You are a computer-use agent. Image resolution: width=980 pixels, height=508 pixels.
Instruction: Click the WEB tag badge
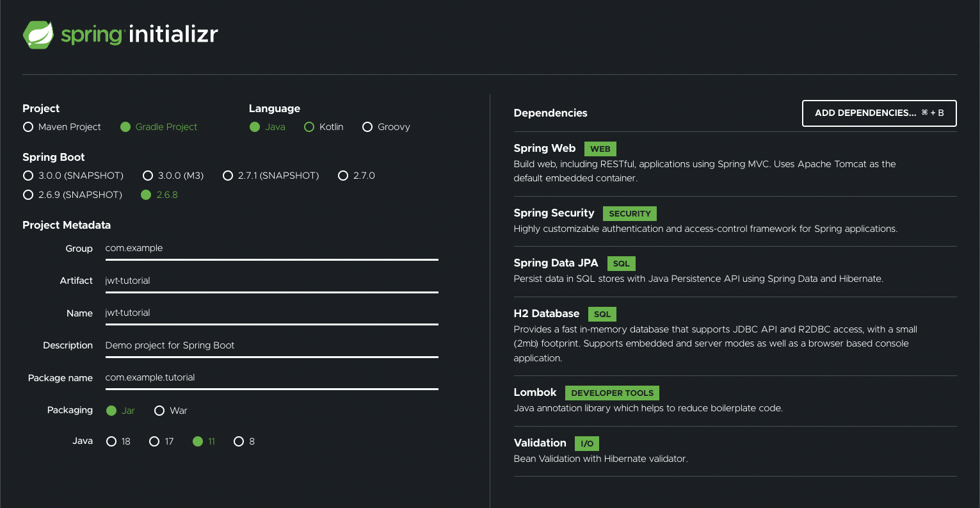pyautogui.click(x=600, y=149)
